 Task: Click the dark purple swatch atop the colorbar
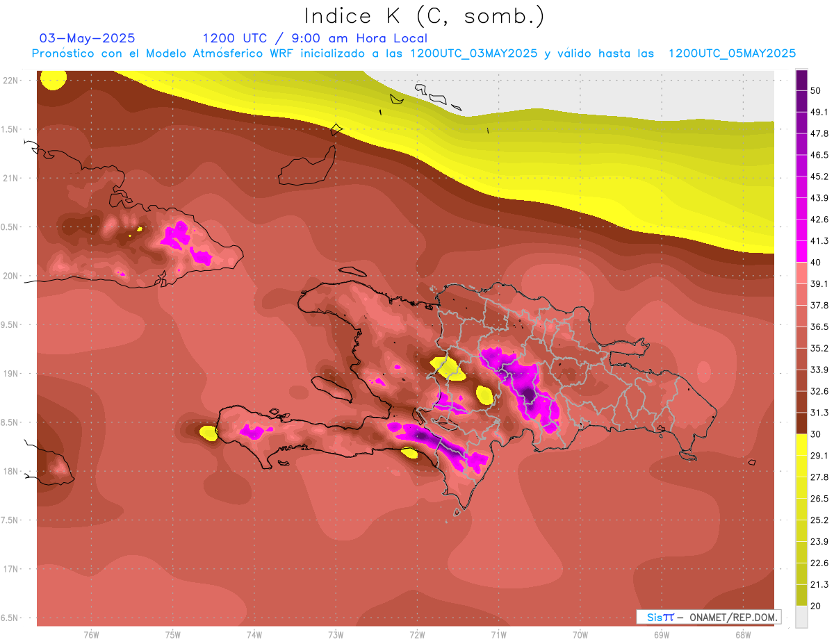point(801,80)
